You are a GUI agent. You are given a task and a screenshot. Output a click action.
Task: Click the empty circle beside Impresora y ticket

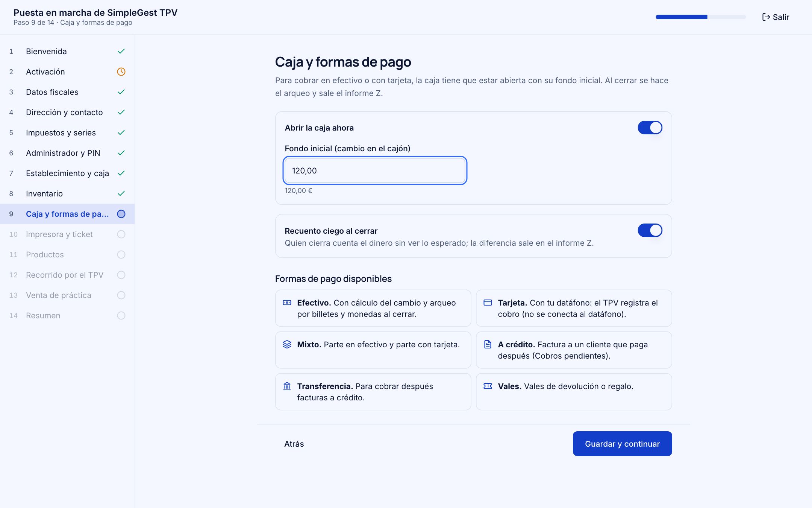point(121,234)
